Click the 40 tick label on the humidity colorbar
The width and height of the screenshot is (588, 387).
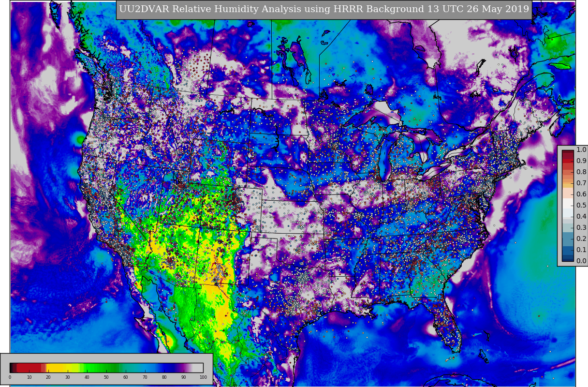[87, 377]
